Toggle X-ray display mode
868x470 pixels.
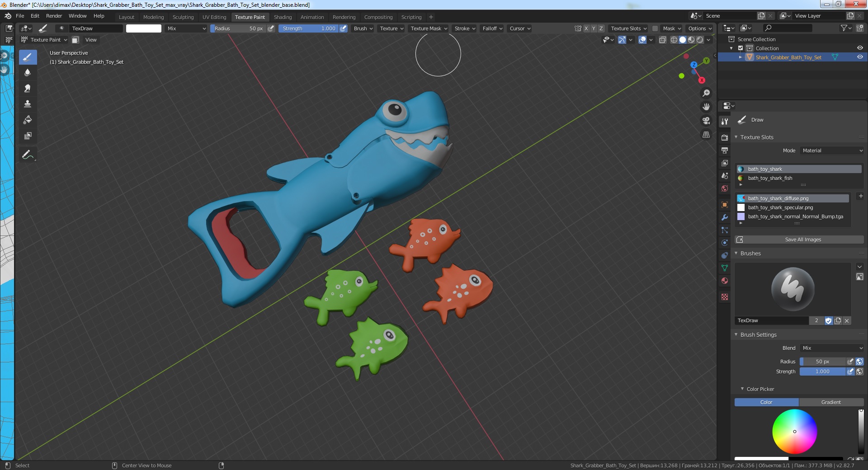point(662,40)
